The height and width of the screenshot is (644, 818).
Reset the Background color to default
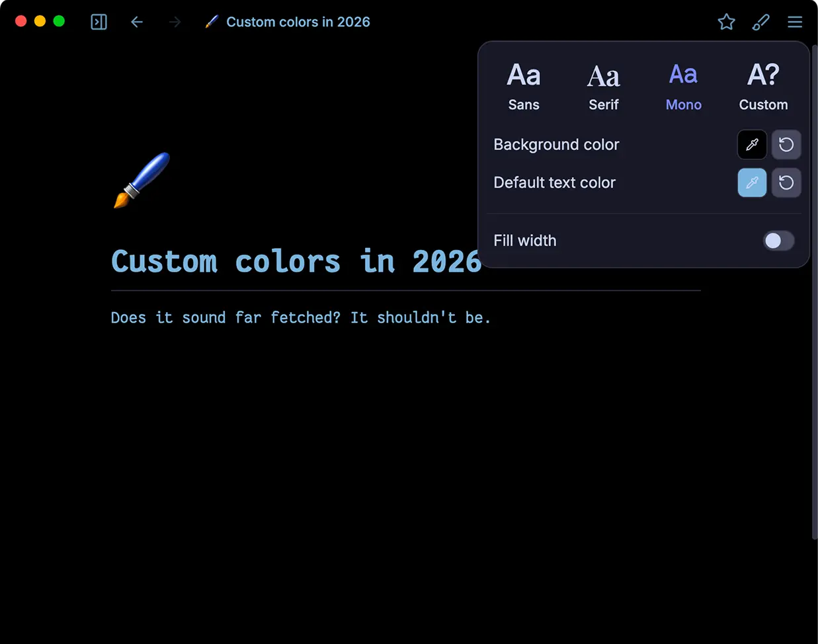(786, 145)
